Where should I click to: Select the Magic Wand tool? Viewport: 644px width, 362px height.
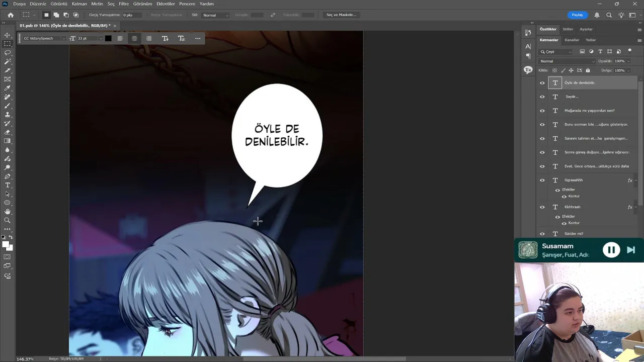pyautogui.click(x=7, y=61)
